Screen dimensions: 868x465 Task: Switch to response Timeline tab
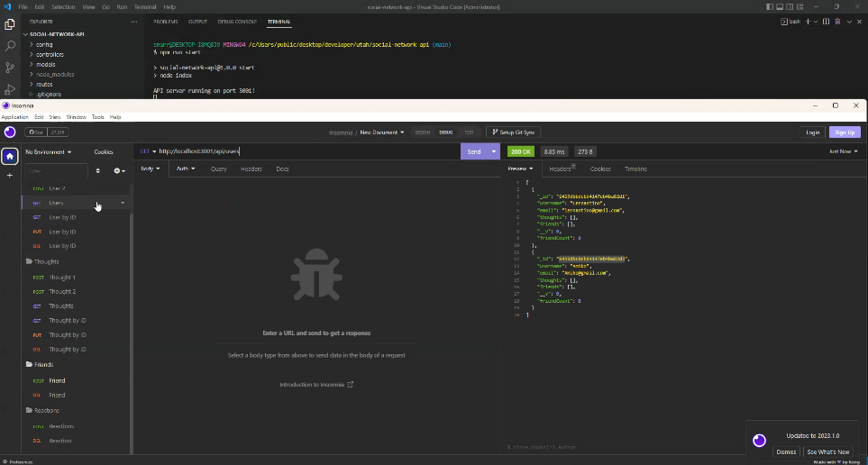tap(635, 169)
